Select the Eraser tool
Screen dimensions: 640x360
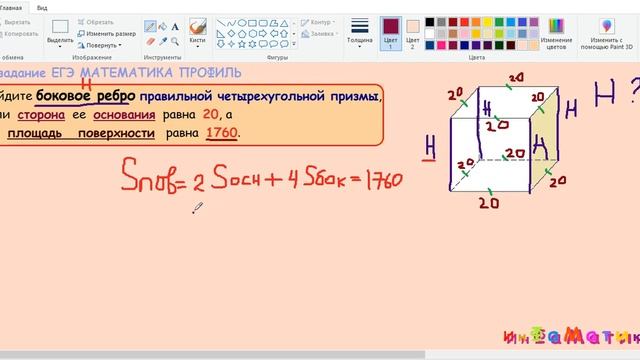click(x=150, y=41)
